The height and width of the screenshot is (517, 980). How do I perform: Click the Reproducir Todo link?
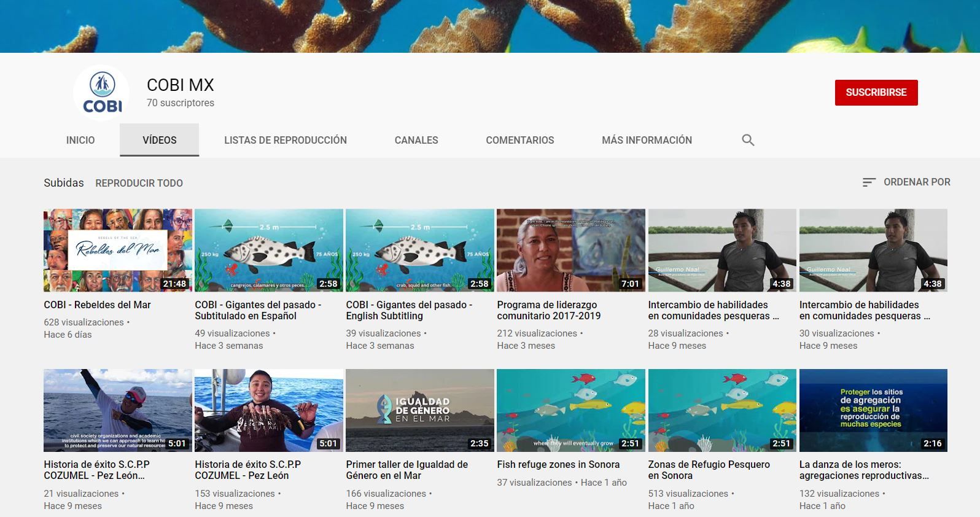point(139,183)
